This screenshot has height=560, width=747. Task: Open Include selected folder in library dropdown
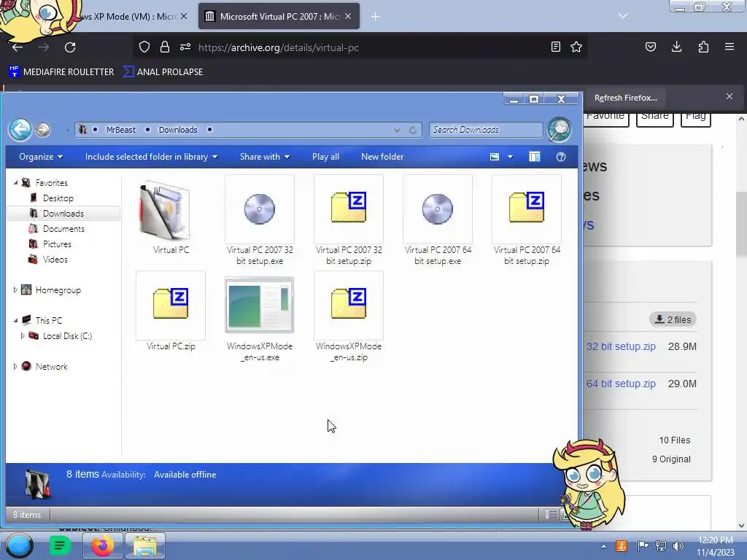coord(152,157)
